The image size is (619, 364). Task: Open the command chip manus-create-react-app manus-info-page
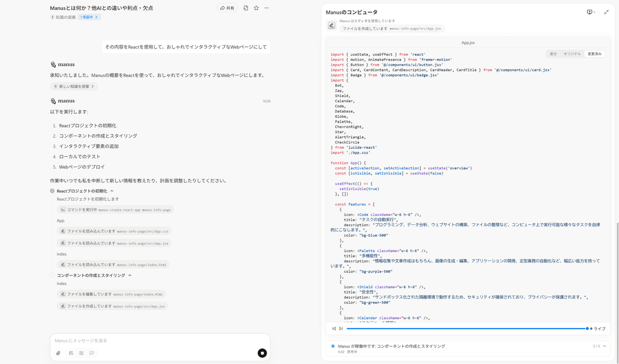coord(115,210)
